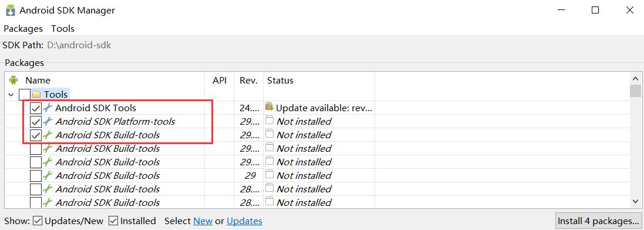Click the package list scroll up arrow
The image size is (644, 230).
[635, 79]
